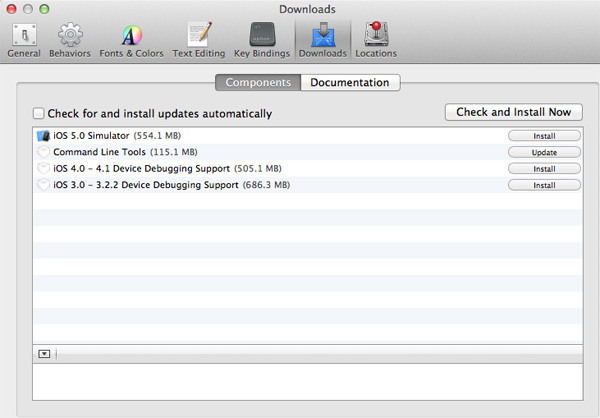Click the (115.1 MB) size label
The width and height of the screenshot is (600, 418).
tap(174, 152)
